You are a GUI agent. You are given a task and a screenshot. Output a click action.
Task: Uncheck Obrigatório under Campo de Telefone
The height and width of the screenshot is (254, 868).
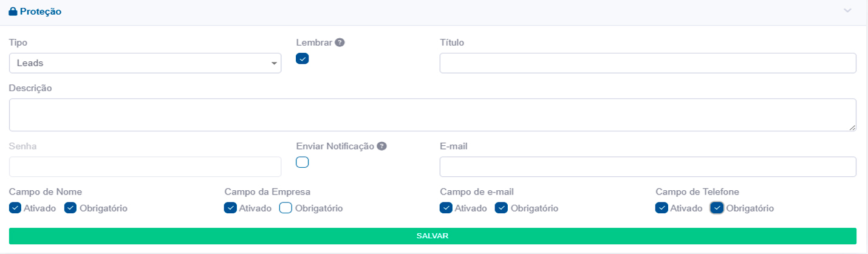pyautogui.click(x=717, y=208)
